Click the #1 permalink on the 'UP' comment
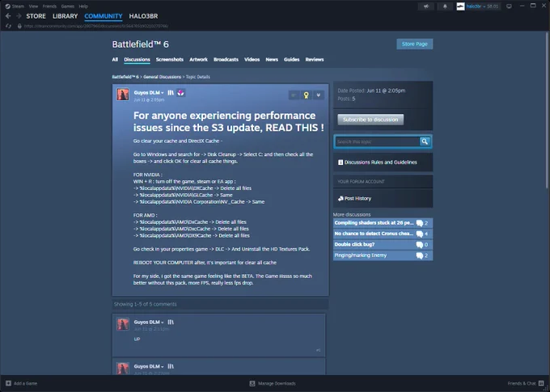550x392 pixels. pyautogui.click(x=318, y=350)
